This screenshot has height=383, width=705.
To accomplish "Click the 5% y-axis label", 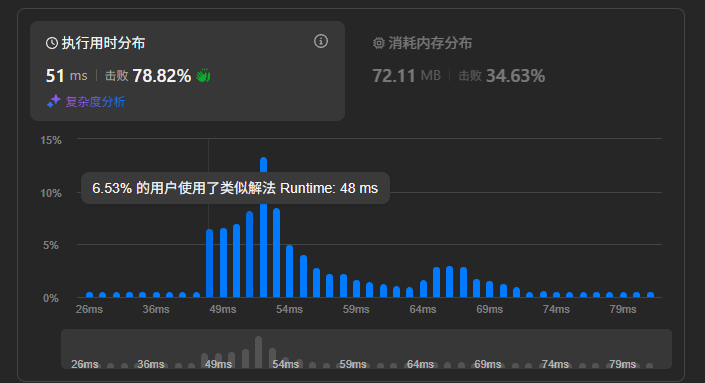I will (x=51, y=245).
